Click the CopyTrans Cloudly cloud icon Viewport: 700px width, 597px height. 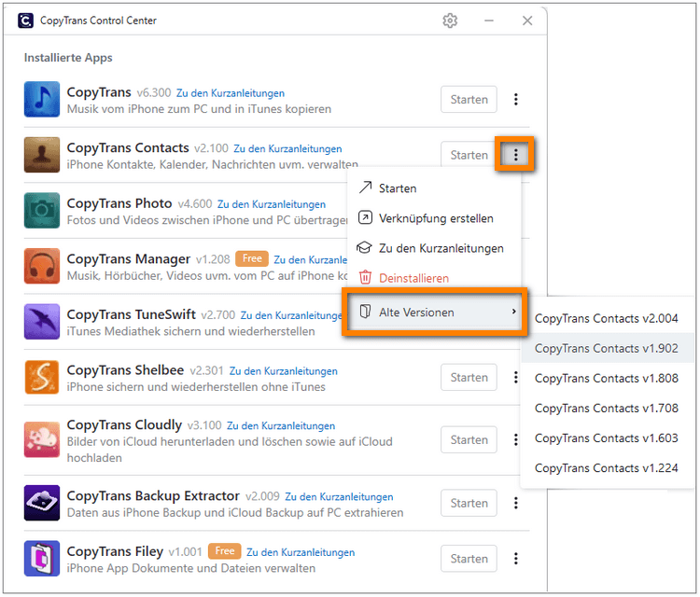coord(41,439)
